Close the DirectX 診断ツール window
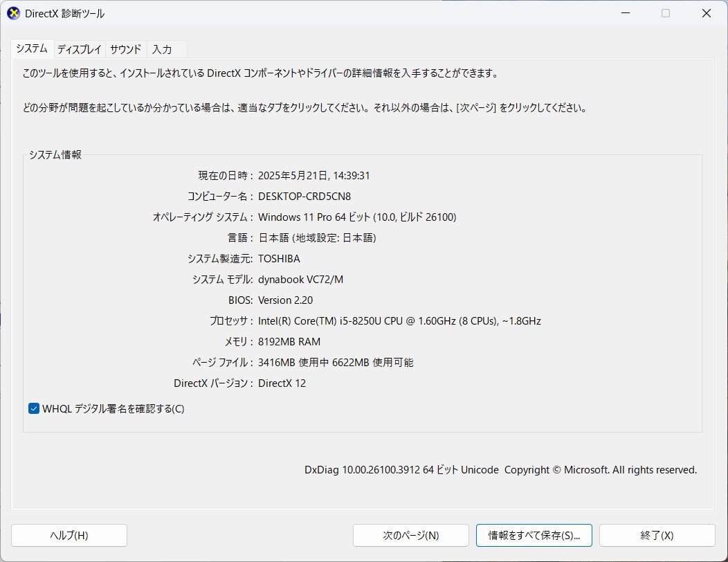This screenshot has width=728, height=562. click(x=706, y=13)
